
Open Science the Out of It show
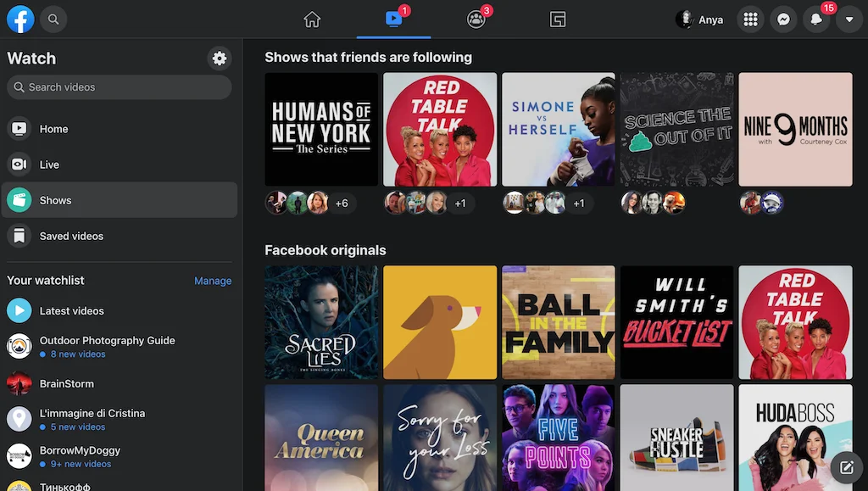pos(677,130)
